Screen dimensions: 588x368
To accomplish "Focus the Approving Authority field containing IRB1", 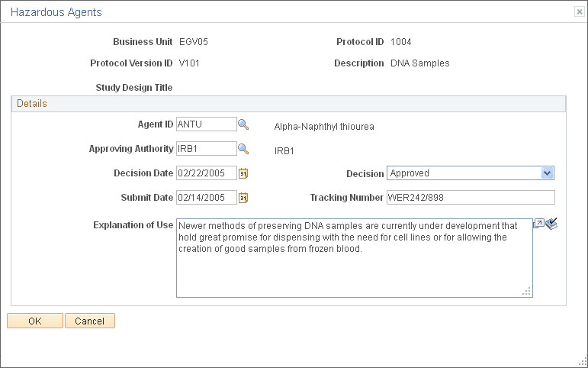I will [x=207, y=149].
